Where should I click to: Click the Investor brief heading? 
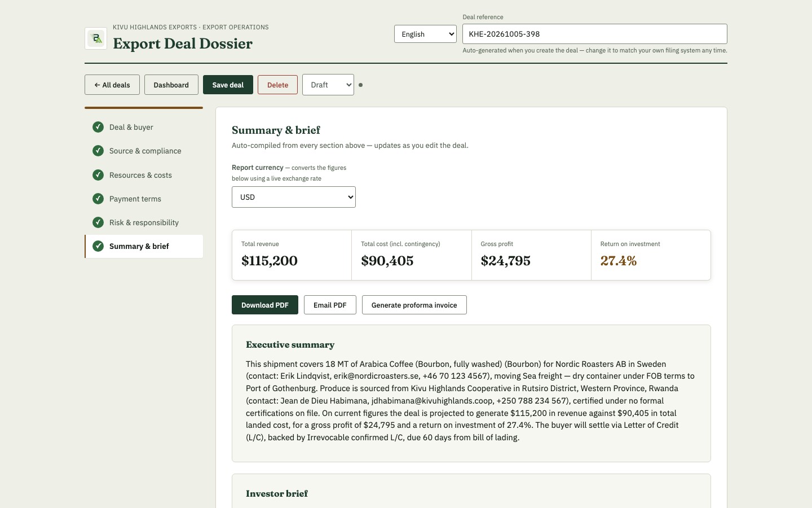pyautogui.click(x=277, y=494)
